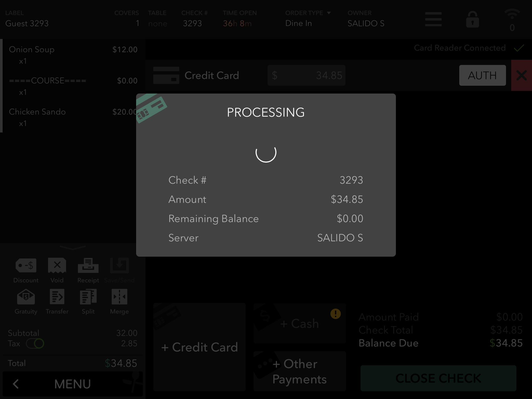Tap the Void receipt icon

57,266
